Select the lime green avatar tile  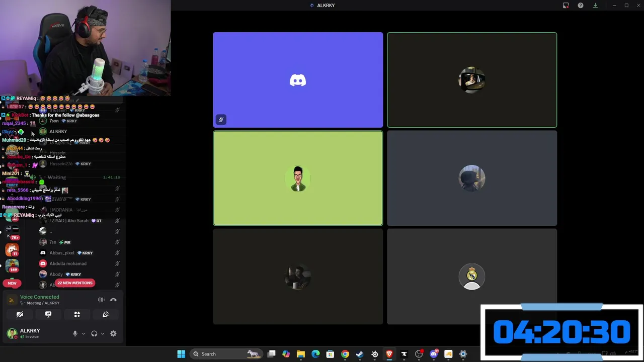point(298,178)
